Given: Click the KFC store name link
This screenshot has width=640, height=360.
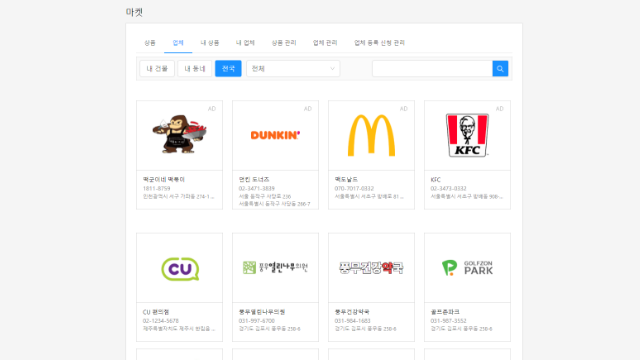Looking at the screenshot, I should point(436,180).
